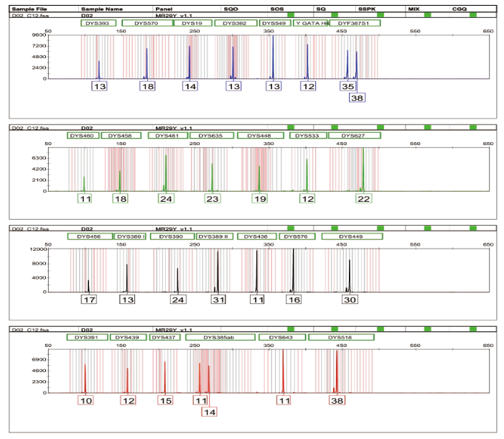Image resolution: width=504 pixels, height=439 pixels.
Task: Select allele call 17 under DYS456
Action: click(x=90, y=299)
